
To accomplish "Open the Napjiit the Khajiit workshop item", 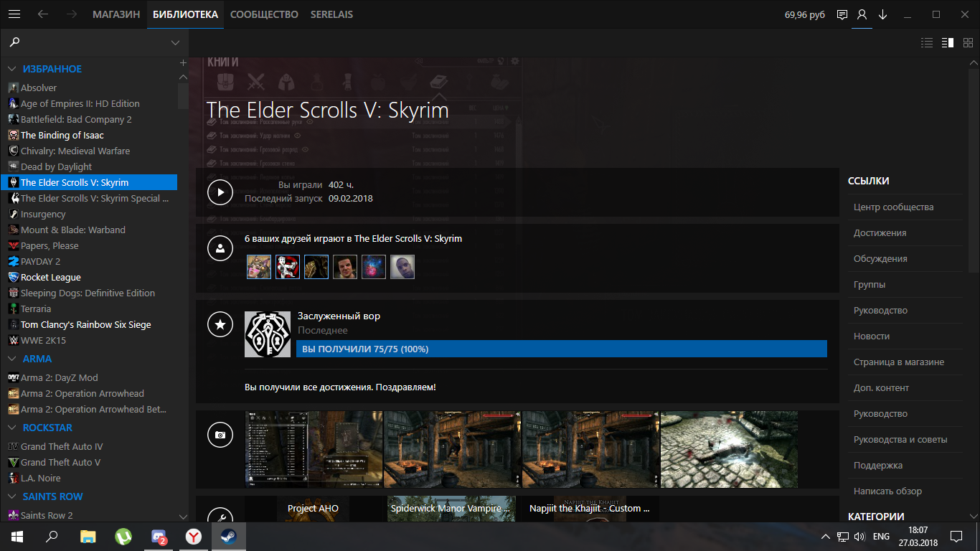I will [x=590, y=509].
